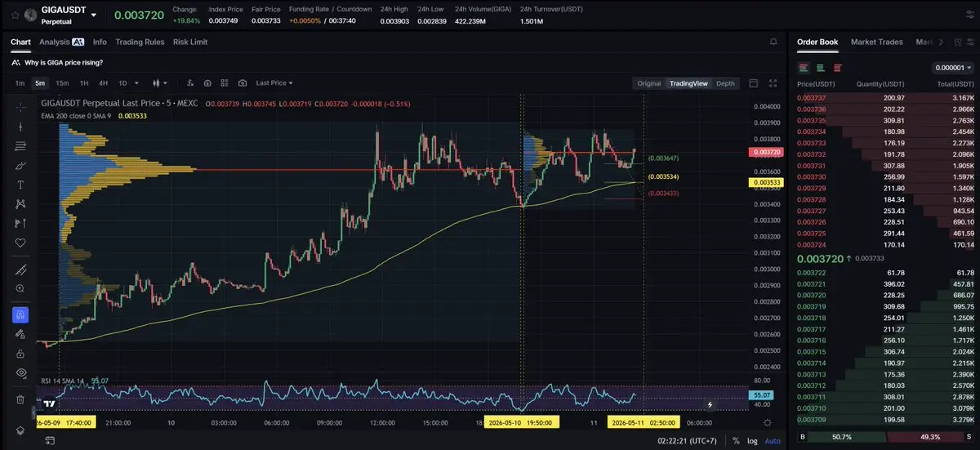Click the alarm bell icon above chart
Viewport: 980px width, 450px height.
[x=773, y=42]
